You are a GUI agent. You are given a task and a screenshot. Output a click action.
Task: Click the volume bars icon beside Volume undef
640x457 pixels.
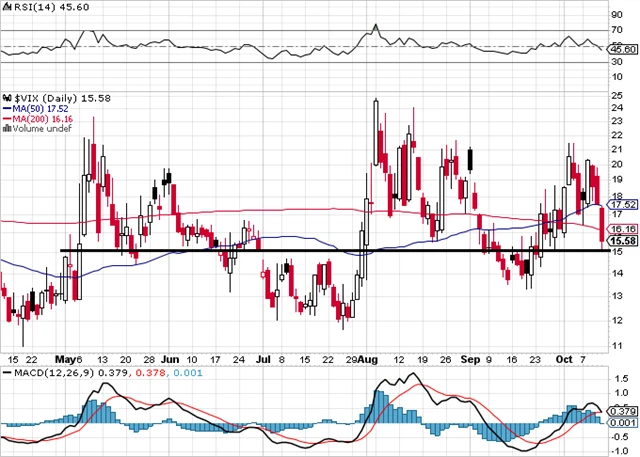point(6,128)
